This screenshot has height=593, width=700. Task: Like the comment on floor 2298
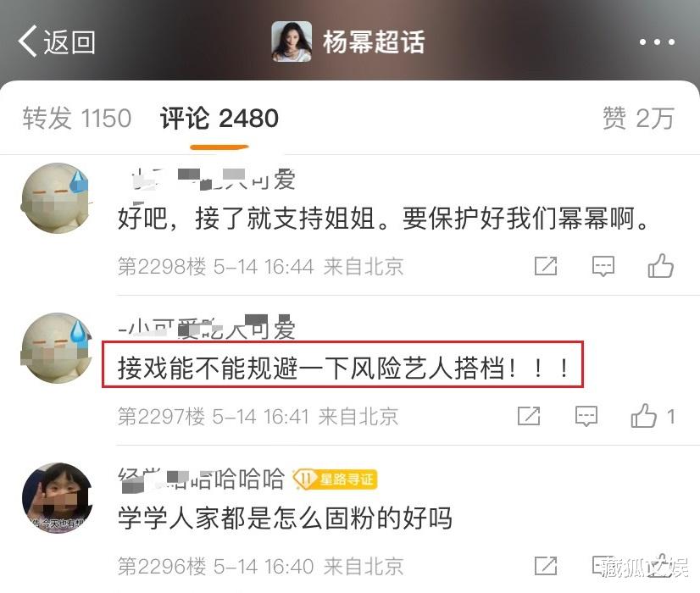pos(661,265)
